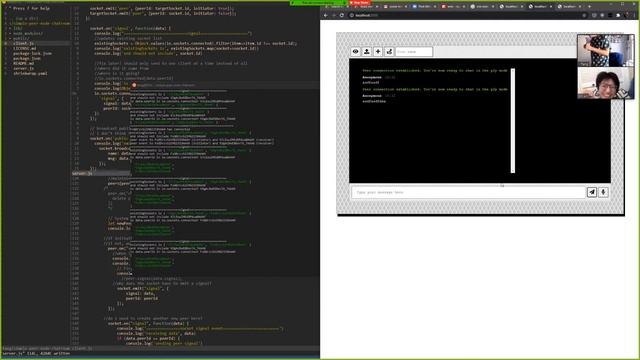Bookmark this page with star icon

coord(584,15)
